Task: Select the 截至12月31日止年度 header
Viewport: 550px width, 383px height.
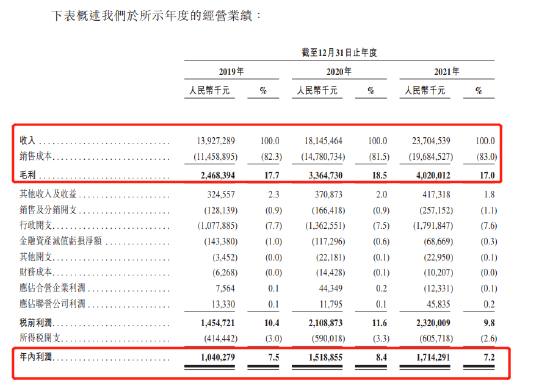Action: [339, 53]
